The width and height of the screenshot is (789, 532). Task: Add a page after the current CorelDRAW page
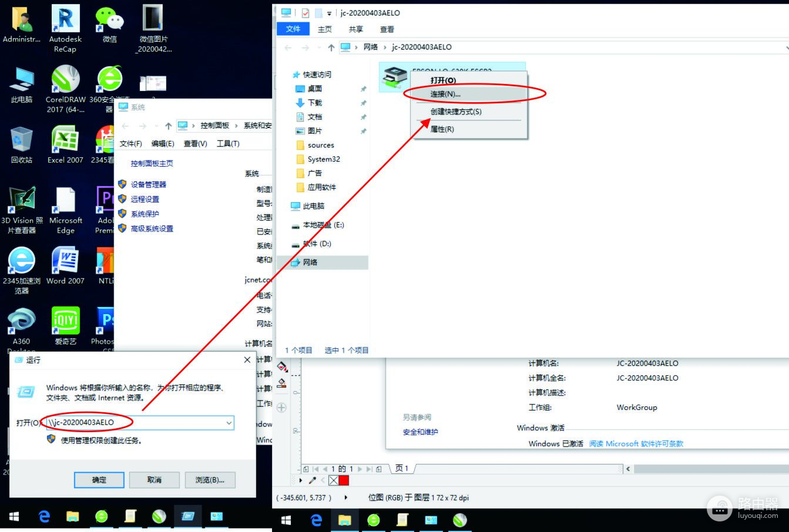click(x=379, y=469)
